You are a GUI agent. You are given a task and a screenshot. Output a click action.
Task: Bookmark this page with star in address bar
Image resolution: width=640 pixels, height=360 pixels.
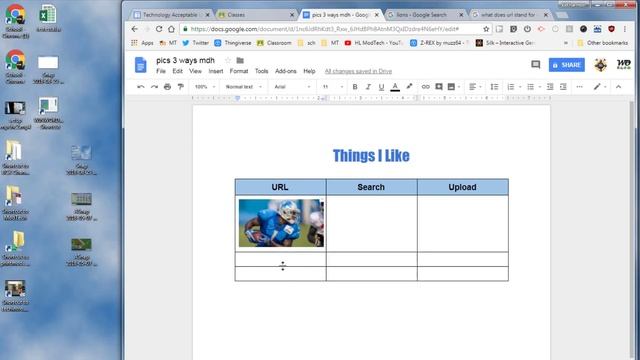click(486, 29)
